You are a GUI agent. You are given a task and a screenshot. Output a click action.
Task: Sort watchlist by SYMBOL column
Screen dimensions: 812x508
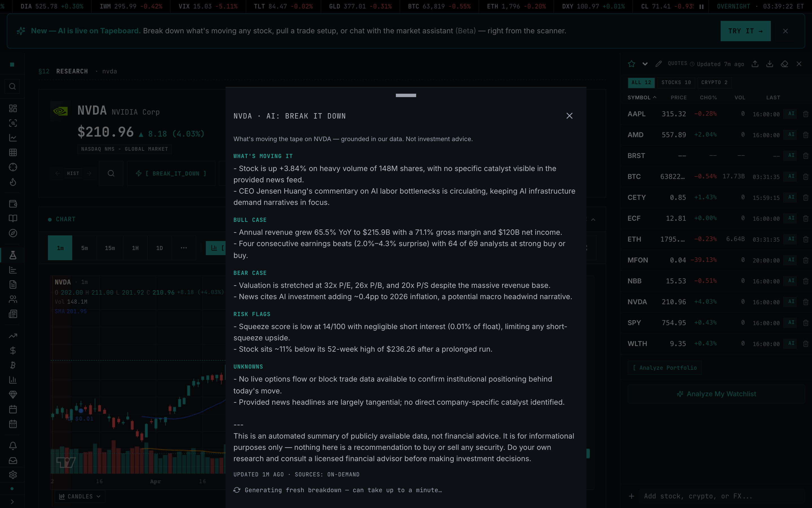(641, 97)
